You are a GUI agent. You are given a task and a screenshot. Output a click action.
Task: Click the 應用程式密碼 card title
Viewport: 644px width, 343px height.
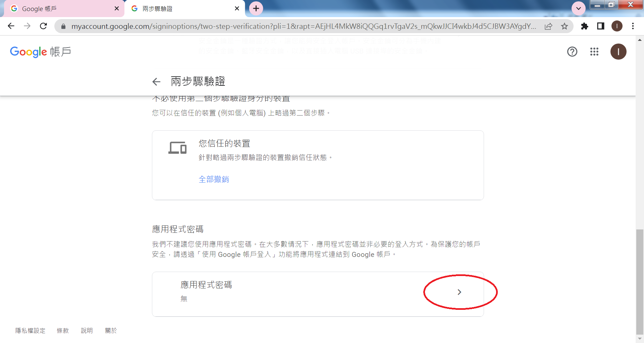click(x=206, y=285)
